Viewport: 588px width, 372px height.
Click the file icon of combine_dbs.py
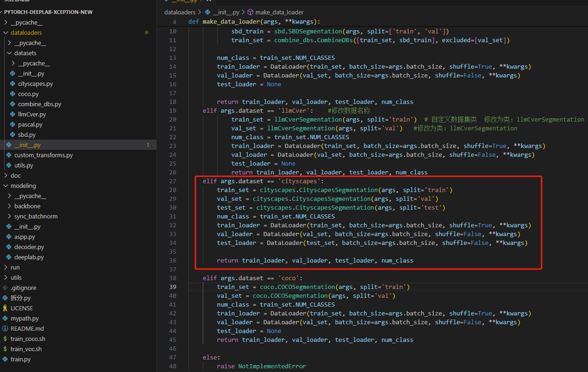pyautogui.click(x=13, y=104)
